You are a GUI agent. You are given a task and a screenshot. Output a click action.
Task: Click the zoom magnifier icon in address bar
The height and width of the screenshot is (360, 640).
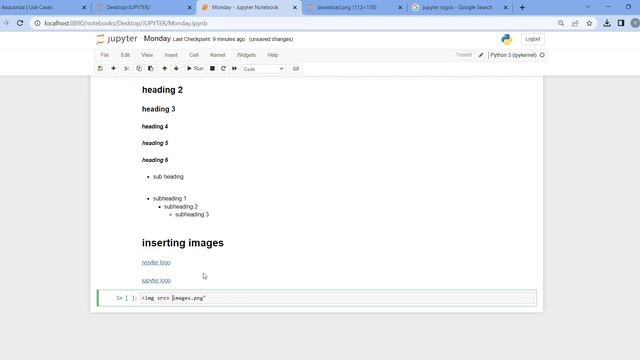point(561,24)
